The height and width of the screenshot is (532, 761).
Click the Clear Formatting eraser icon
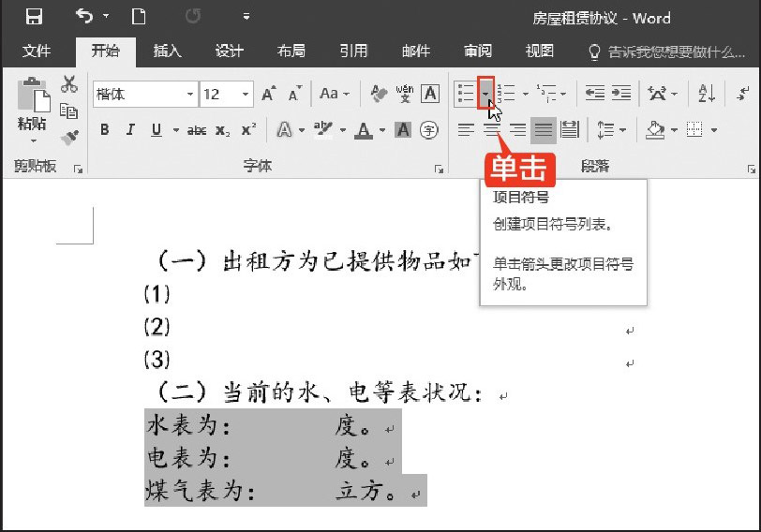[x=380, y=94]
